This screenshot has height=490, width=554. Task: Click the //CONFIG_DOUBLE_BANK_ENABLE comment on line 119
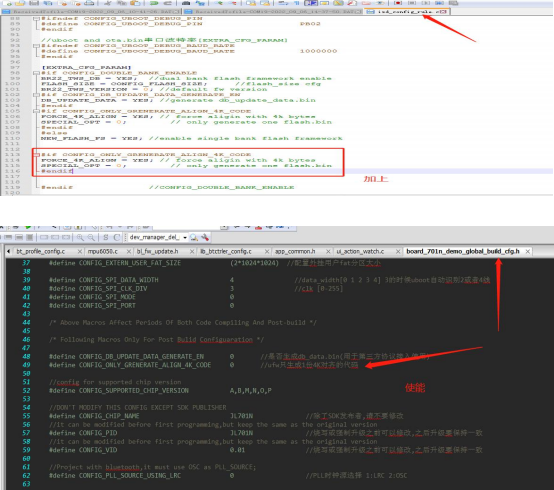221,187
